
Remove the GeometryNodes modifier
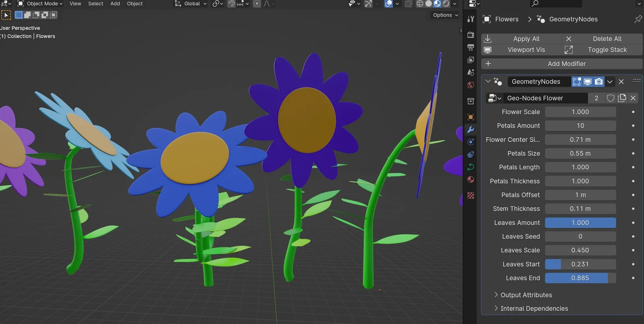[x=621, y=82]
